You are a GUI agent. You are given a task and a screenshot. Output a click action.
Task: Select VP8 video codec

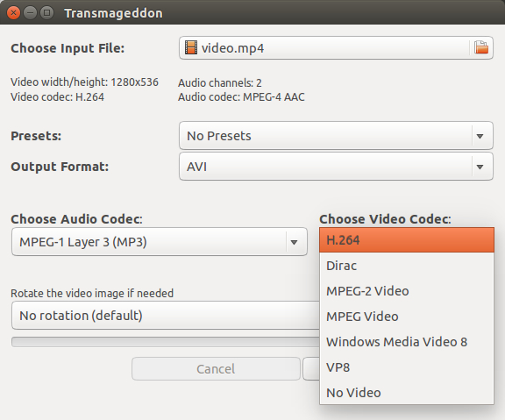point(407,367)
